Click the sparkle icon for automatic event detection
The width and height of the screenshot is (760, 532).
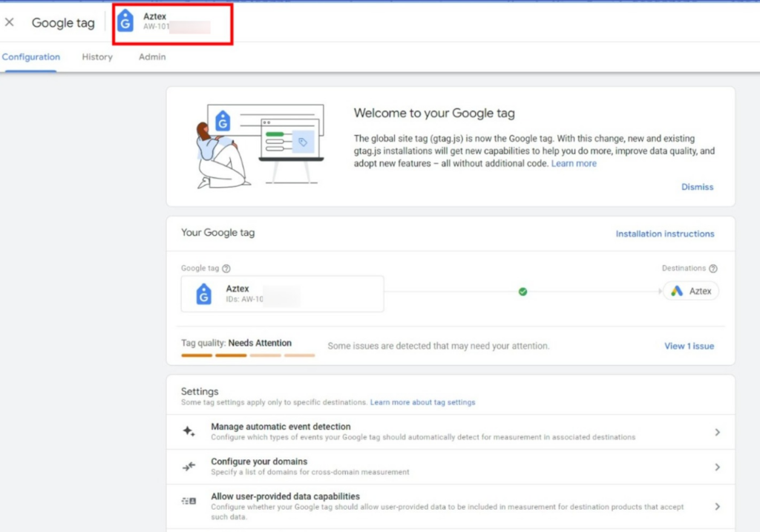tap(189, 431)
